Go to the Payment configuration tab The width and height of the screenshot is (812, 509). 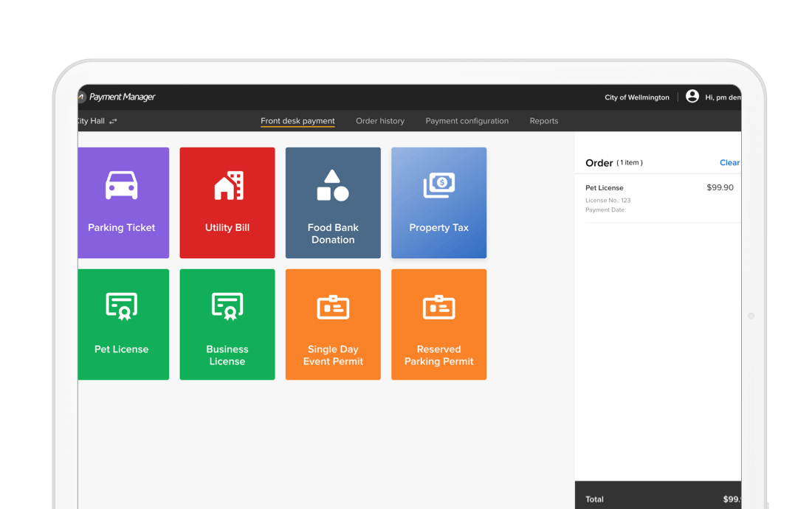click(x=467, y=121)
